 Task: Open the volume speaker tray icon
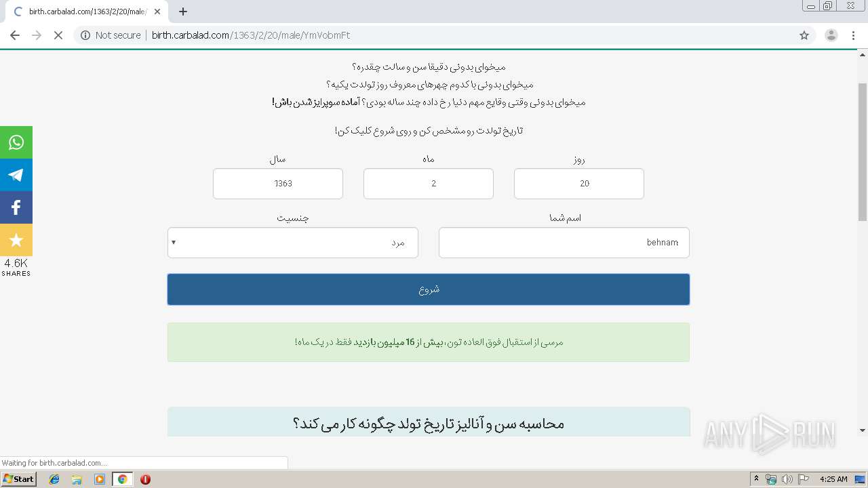[x=787, y=479]
